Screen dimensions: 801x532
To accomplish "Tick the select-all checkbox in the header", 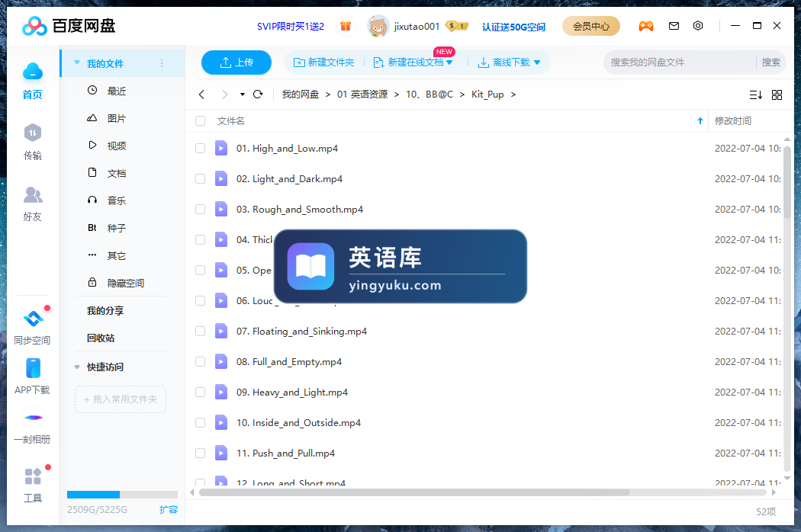I will pyautogui.click(x=200, y=121).
